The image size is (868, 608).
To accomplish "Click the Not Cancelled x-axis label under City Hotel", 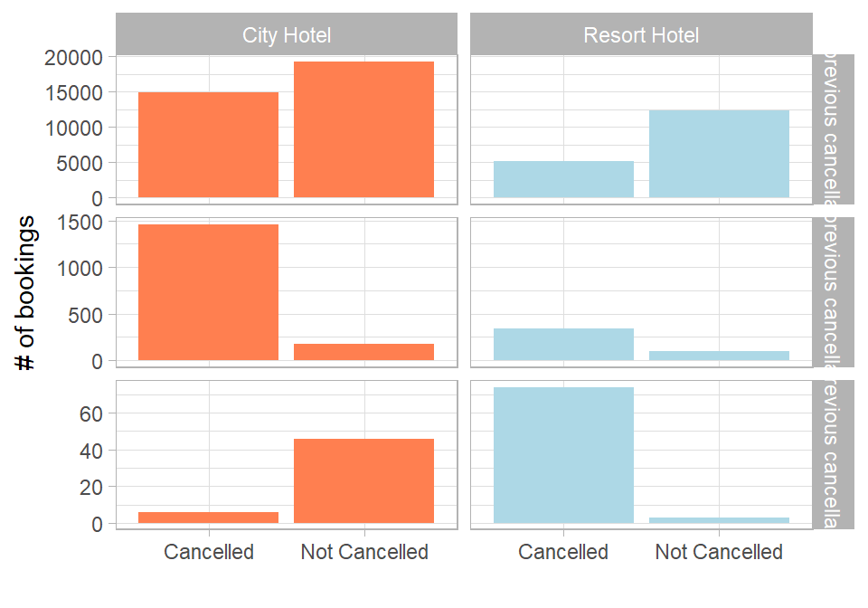I will click(363, 552).
